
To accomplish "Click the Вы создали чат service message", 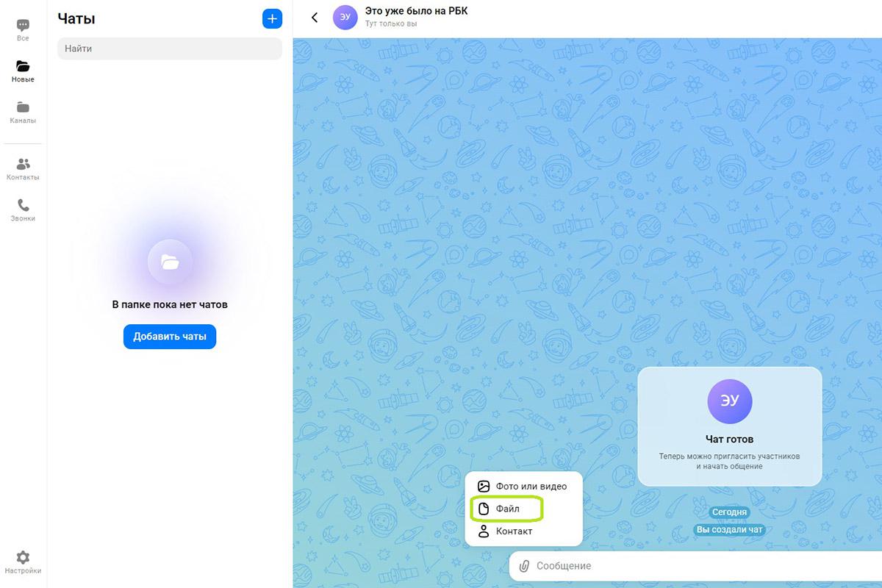I will pyautogui.click(x=730, y=530).
